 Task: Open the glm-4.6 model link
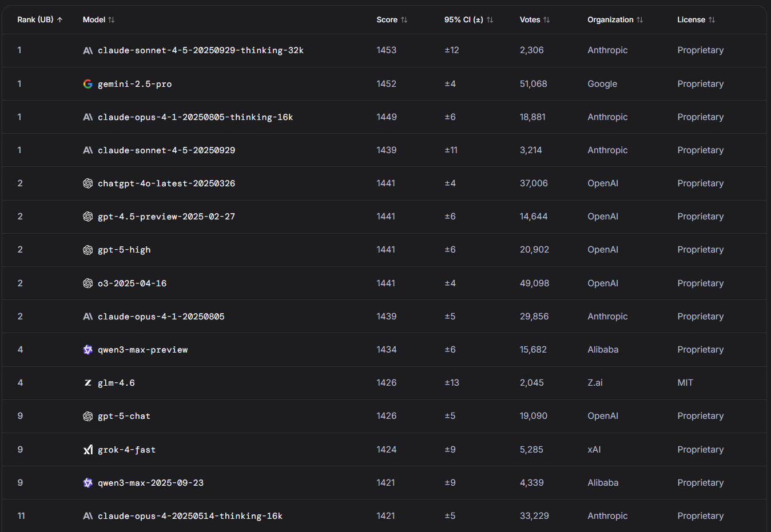pyautogui.click(x=117, y=383)
